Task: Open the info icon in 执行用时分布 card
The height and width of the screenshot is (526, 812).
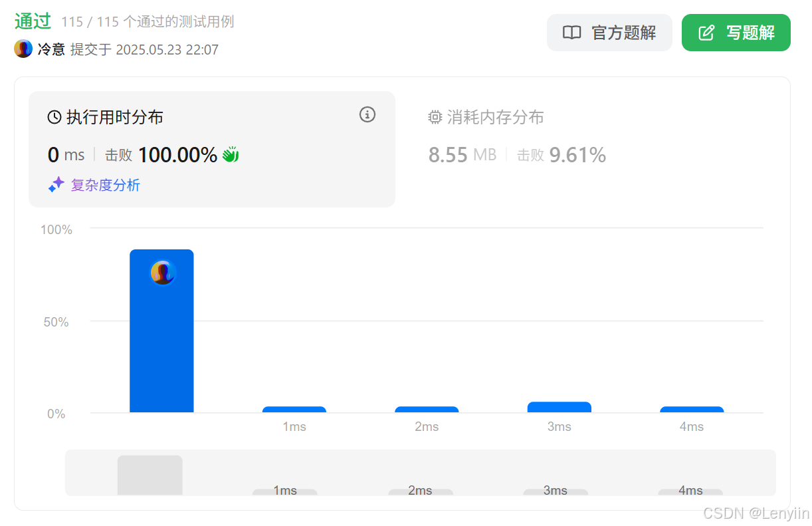Action: (367, 114)
